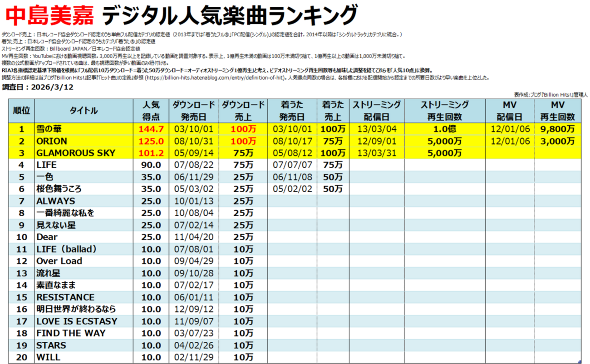
Task: Click the MV view count 3,000万
Action: (558, 141)
